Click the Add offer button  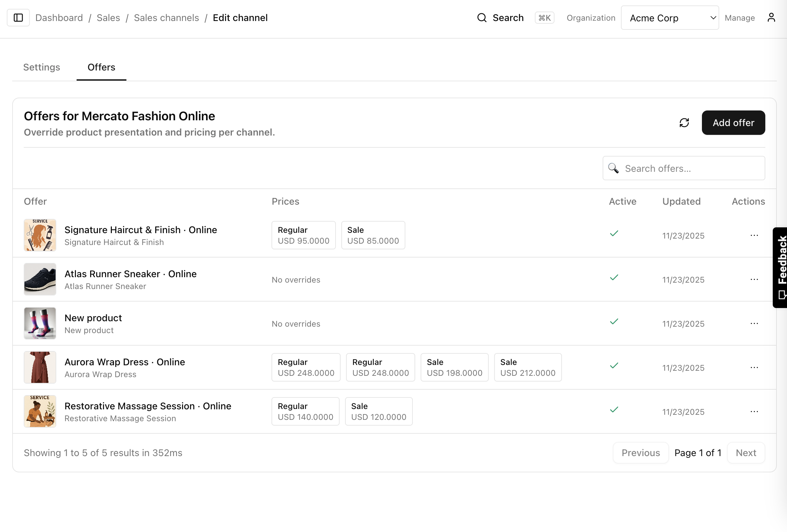[733, 123]
